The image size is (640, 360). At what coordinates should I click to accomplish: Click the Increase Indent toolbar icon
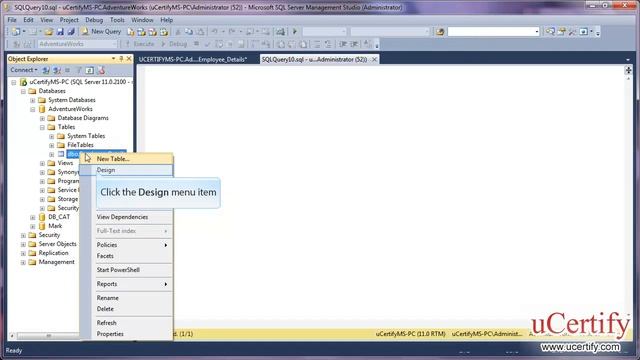click(354, 44)
